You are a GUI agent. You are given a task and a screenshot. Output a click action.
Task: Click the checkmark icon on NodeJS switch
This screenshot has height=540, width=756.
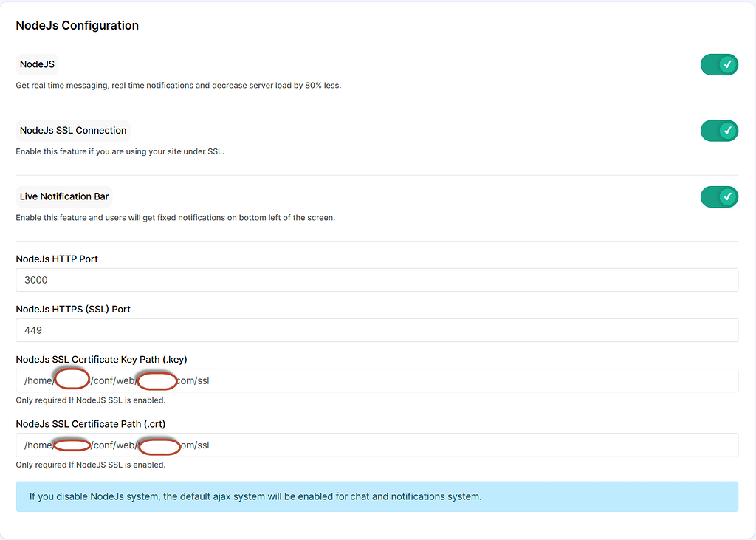click(726, 64)
